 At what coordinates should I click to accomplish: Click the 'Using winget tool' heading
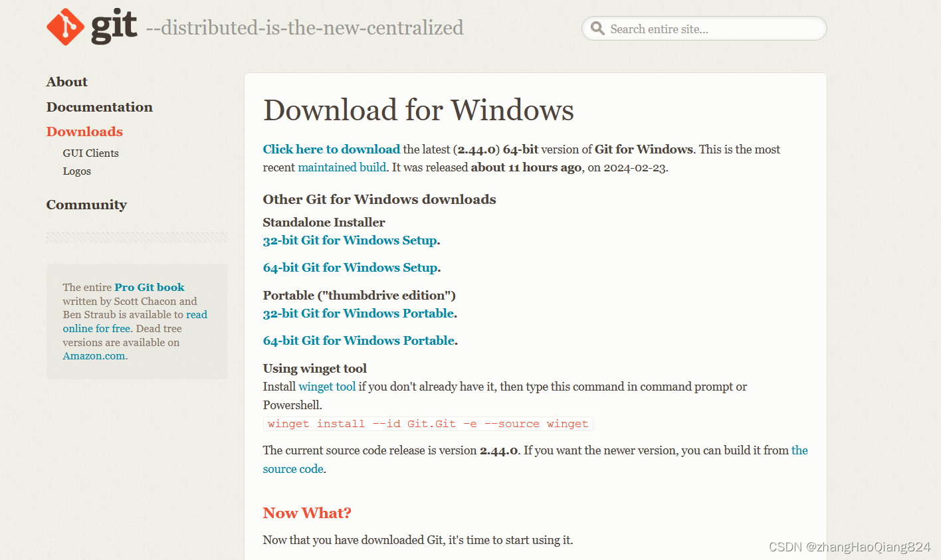(x=315, y=369)
